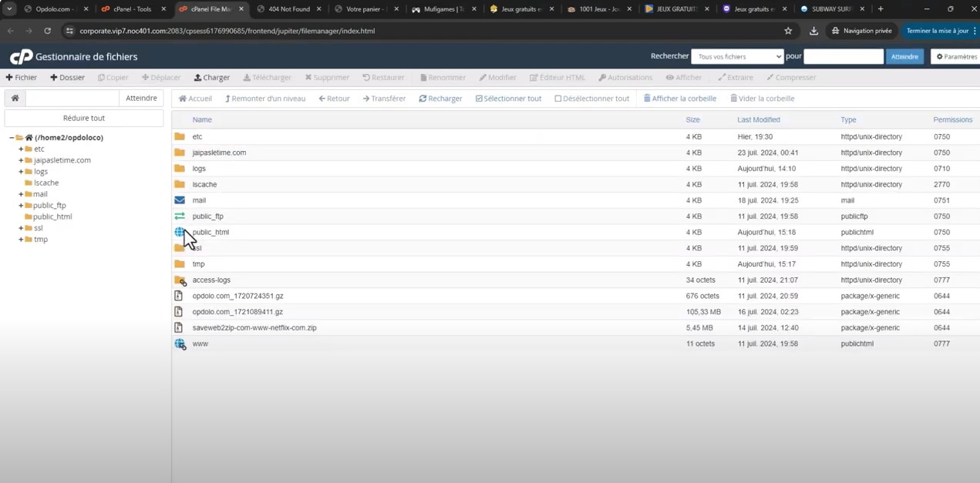Click Désélectionner tout checkbox
The width and height of the screenshot is (980, 483).
(558, 99)
